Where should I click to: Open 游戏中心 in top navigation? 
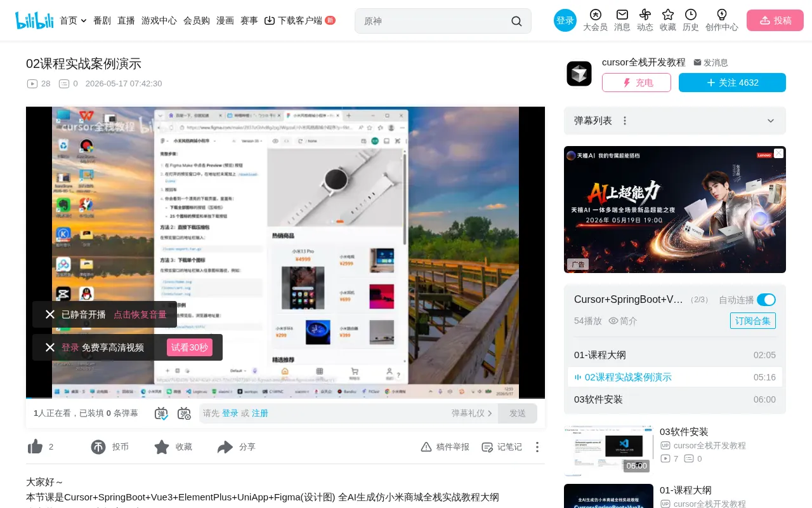coord(159,20)
